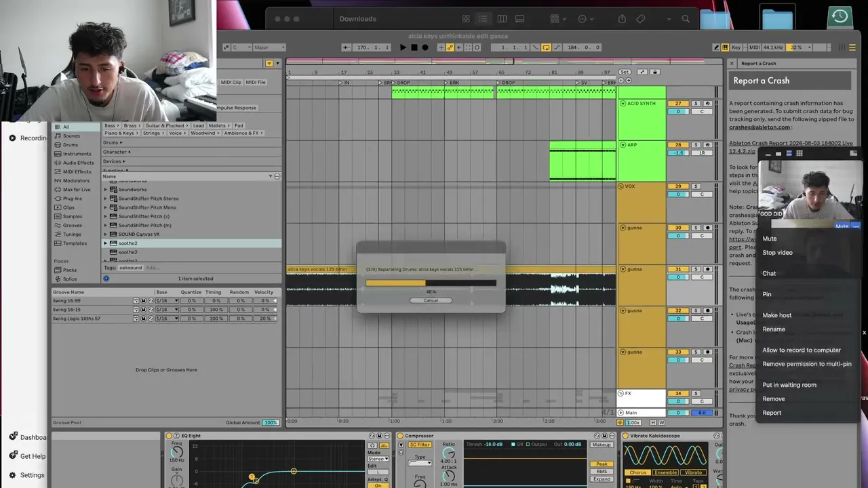Open Clips browser category
868x488 pixels.
point(68,207)
